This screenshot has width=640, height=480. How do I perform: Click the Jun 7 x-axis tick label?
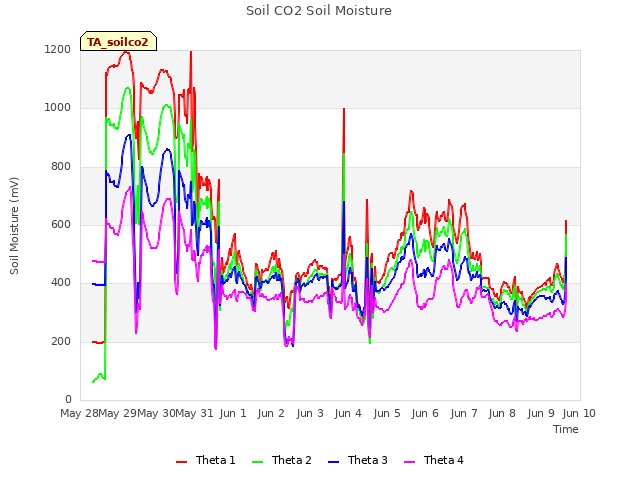pos(464,413)
